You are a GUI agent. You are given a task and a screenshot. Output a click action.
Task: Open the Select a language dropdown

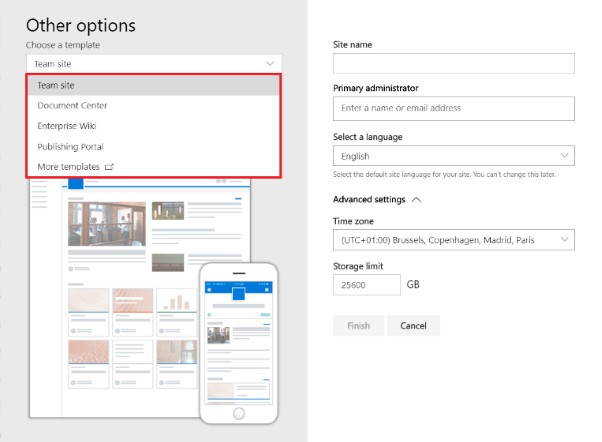(454, 156)
